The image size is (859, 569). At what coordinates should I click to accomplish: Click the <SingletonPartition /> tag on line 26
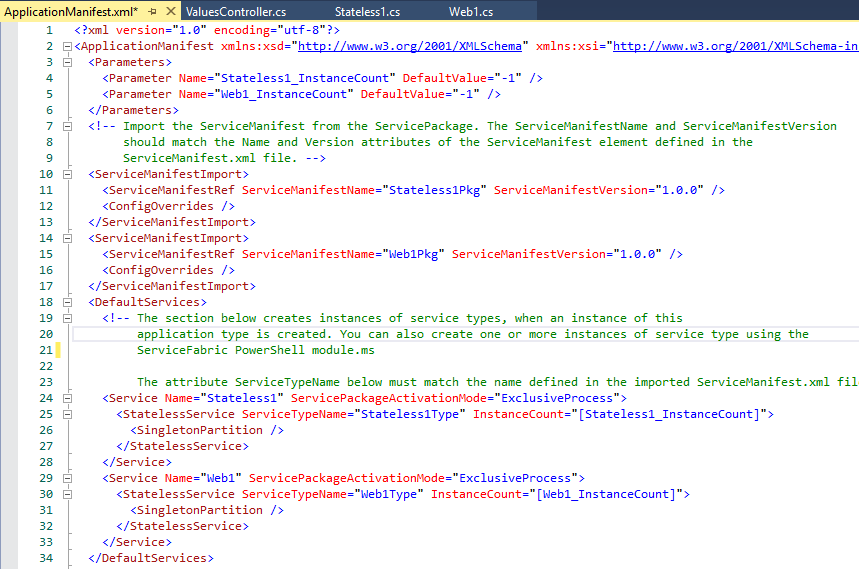(207, 430)
